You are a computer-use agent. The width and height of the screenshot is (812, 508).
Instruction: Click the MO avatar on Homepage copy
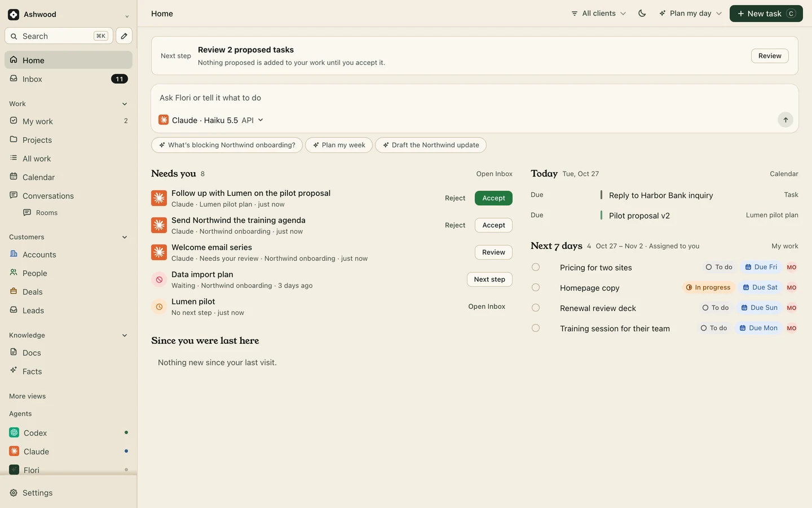pyautogui.click(x=792, y=287)
